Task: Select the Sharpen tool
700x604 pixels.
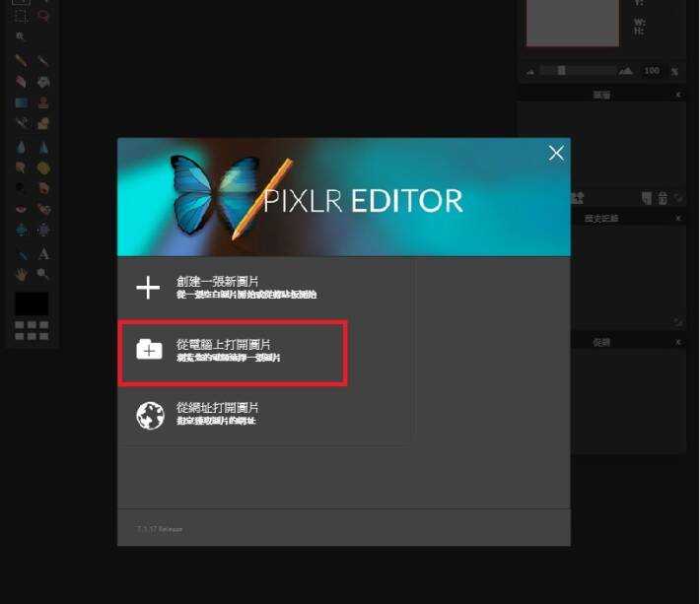Action: pyautogui.click(x=43, y=147)
